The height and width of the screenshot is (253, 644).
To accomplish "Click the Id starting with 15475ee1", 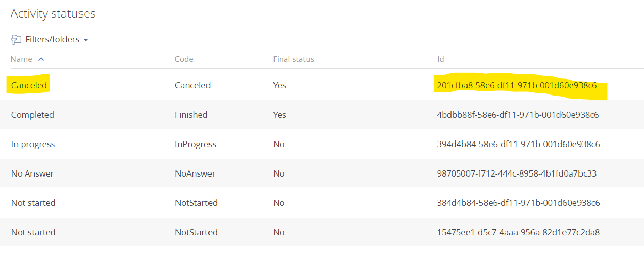I will coord(518,232).
